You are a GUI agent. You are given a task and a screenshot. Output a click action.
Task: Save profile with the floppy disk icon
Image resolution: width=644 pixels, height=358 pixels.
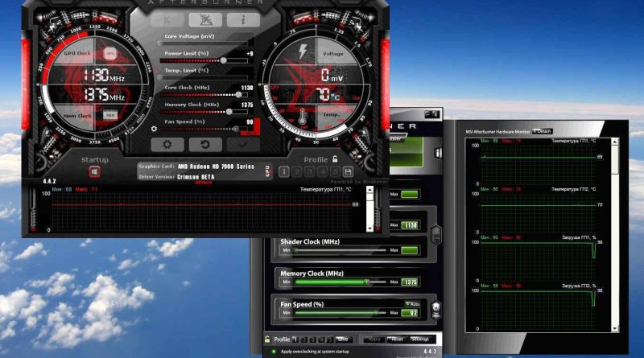coord(348,171)
